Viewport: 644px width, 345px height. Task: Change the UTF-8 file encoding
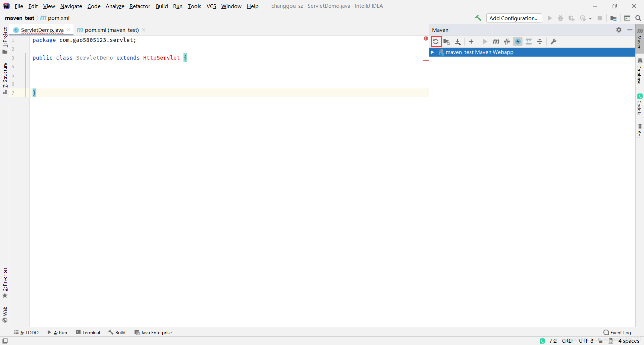click(586, 341)
